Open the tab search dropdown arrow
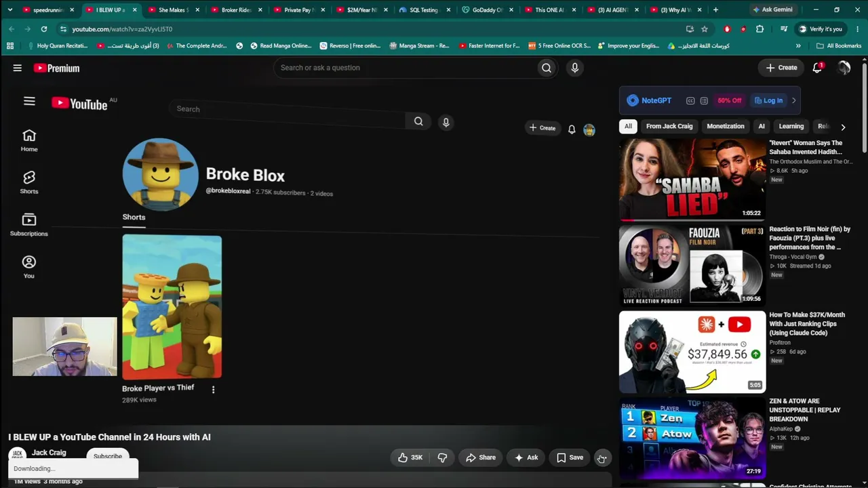The height and width of the screenshot is (488, 868). click(x=9, y=10)
